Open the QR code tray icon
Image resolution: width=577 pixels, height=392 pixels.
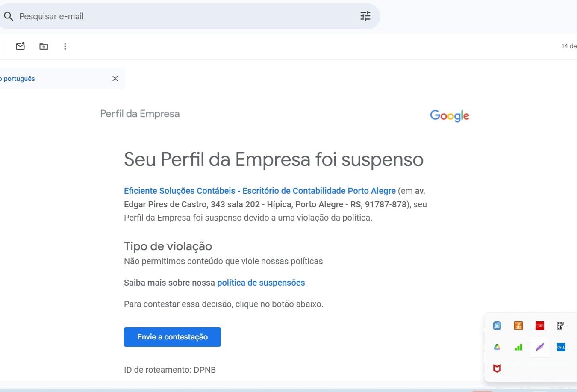coord(561,326)
